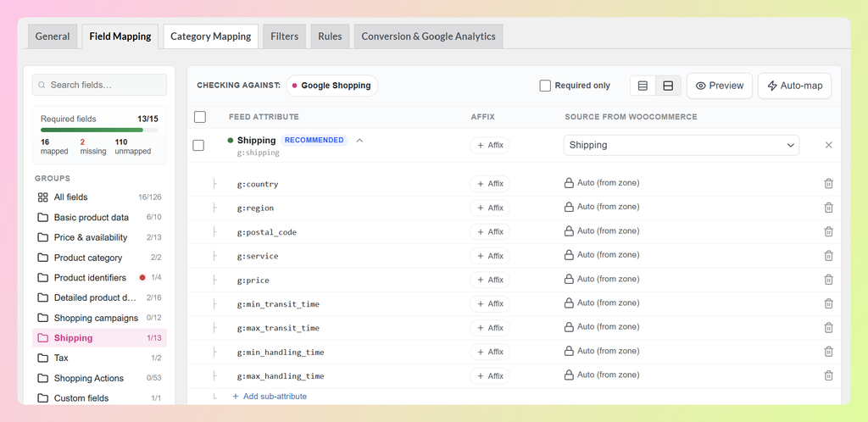Add affix to g:region
This screenshot has height=422, width=868.
tap(490, 208)
